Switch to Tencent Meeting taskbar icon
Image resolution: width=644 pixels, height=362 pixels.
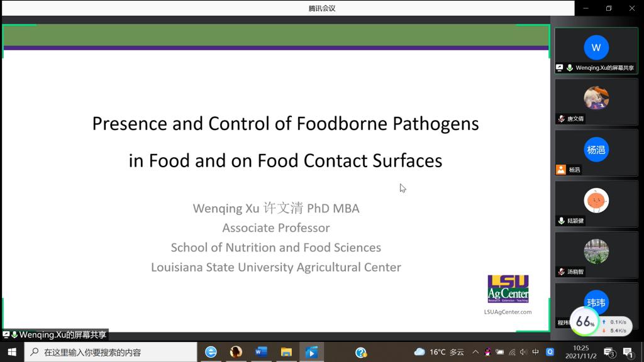(311, 352)
